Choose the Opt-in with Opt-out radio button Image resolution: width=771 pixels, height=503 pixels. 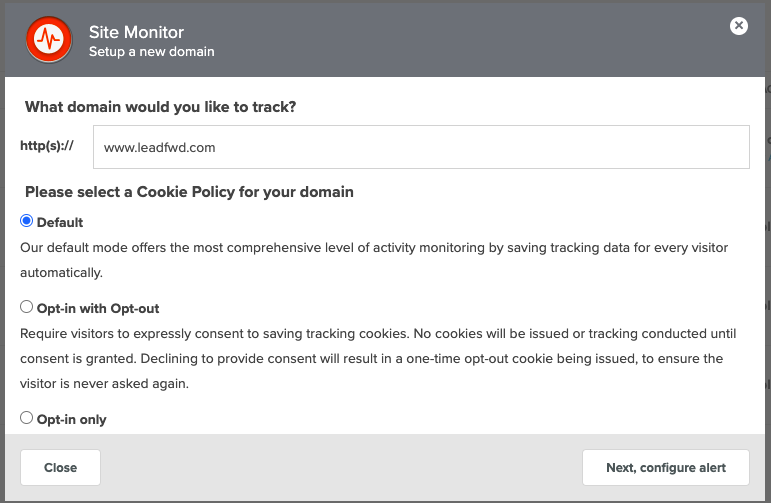click(x=27, y=307)
